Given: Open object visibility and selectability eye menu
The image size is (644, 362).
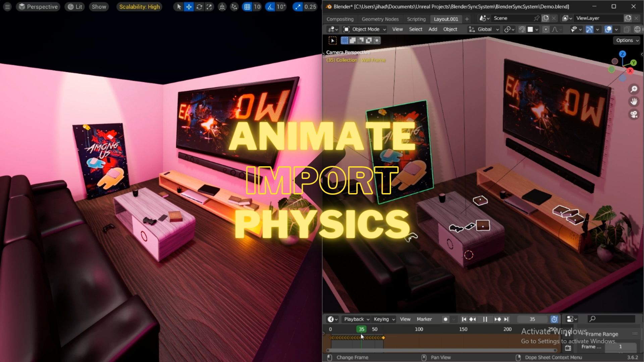Looking at the screenshot, I should (x=576, y=29).
